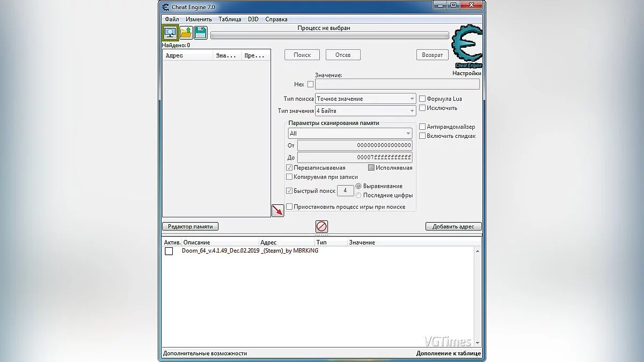Expand the Тип поиска dropdown
Viewport: 644px width, 362px height.
[x=365, y=99]
